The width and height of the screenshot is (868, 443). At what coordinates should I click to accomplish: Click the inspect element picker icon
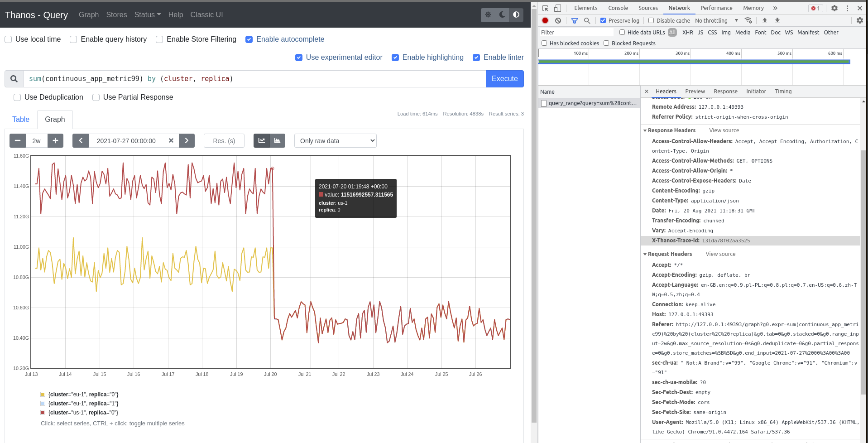click(545, 8)
